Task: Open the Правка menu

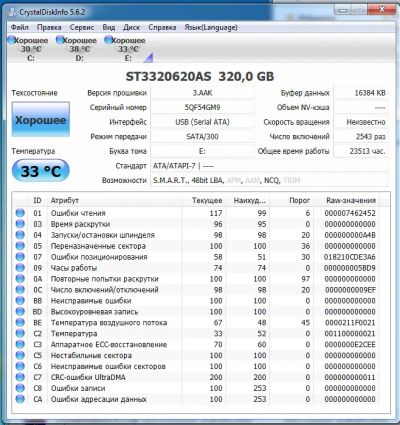Action: coord(49,27)
